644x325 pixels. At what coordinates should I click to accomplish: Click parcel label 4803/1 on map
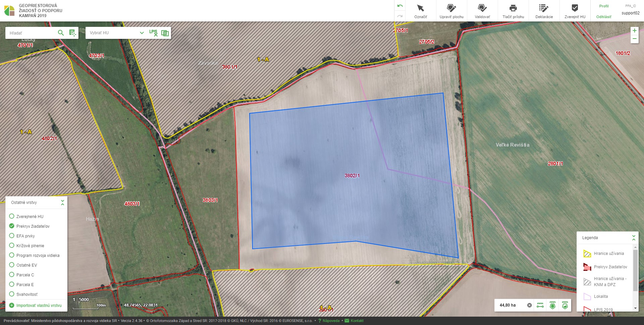coord(132,204)
